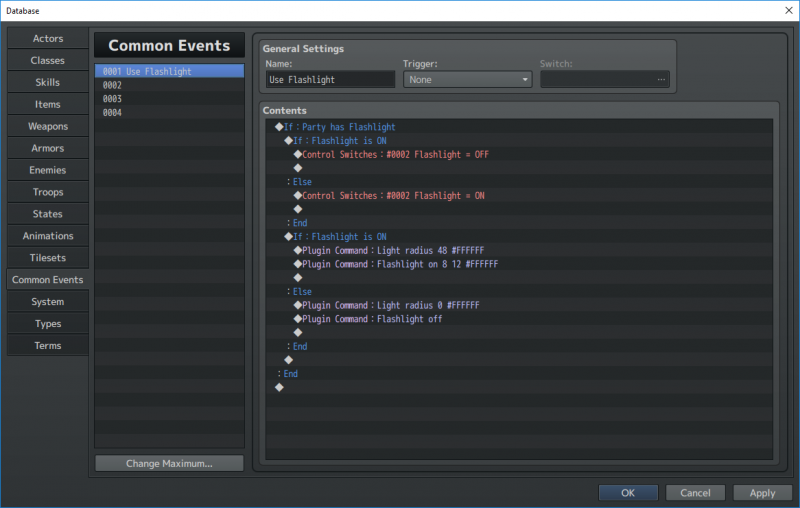Image resolution: width=800 pixels, height=508 pixels.
Task: Select common event row 0003
Action: click(169, 99)
